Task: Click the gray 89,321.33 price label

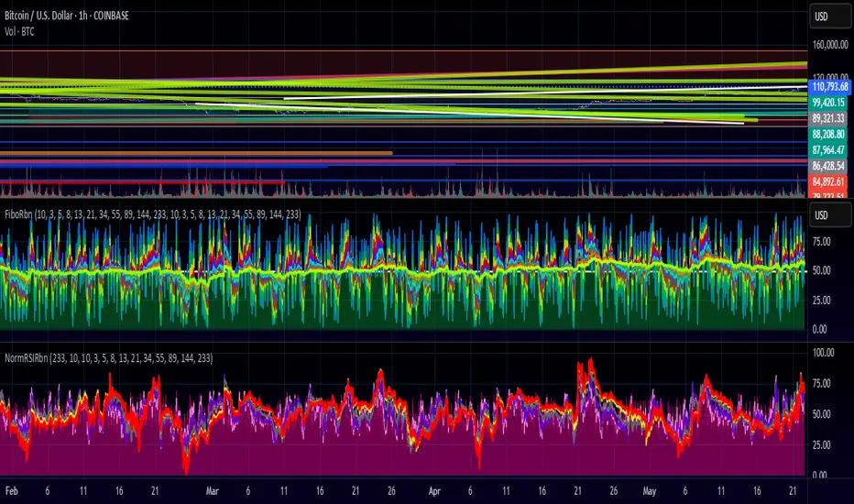Action: pos(828,118)
